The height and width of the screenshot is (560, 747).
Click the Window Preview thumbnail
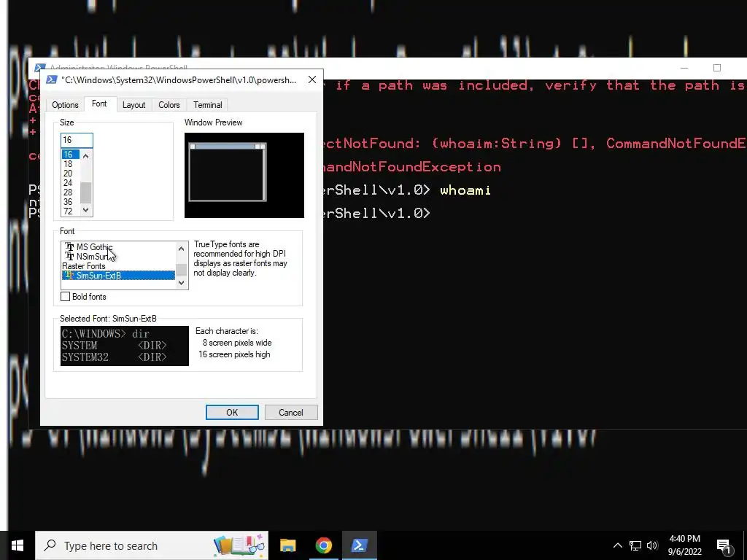coord(244,175)
